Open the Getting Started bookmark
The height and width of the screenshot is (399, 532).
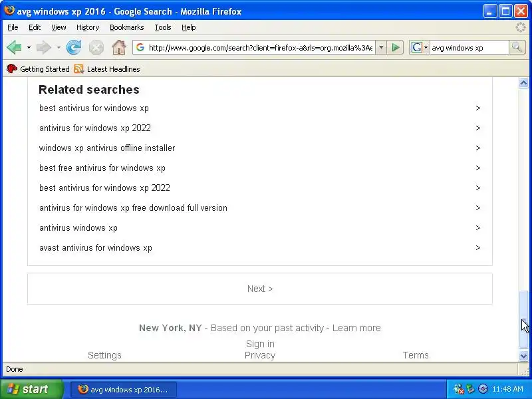38,69
